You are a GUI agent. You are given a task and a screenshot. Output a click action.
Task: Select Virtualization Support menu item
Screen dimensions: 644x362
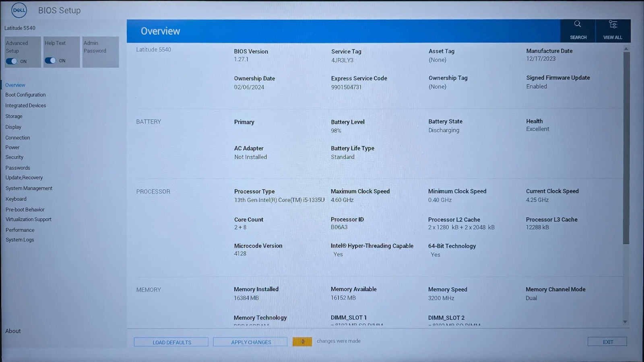click(x=29, y=220)
